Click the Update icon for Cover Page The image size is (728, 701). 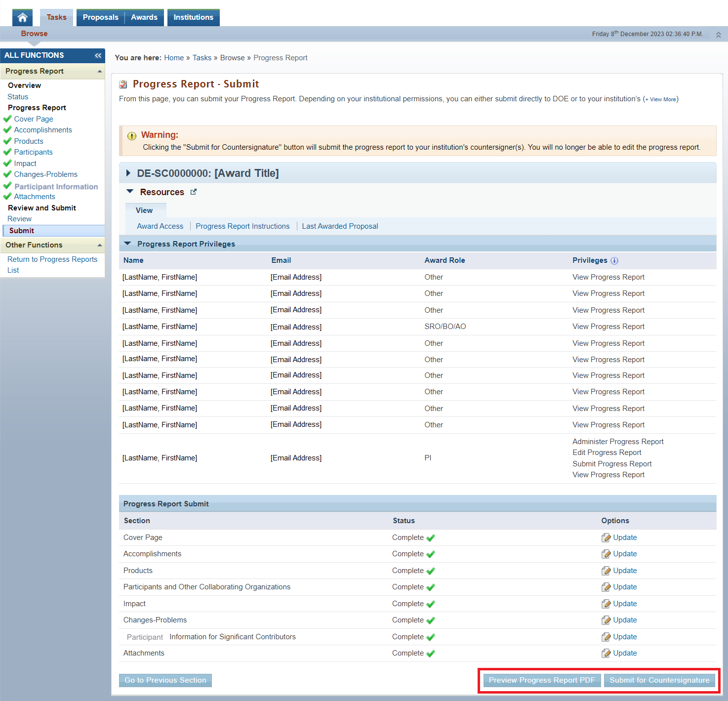point(606,538)
